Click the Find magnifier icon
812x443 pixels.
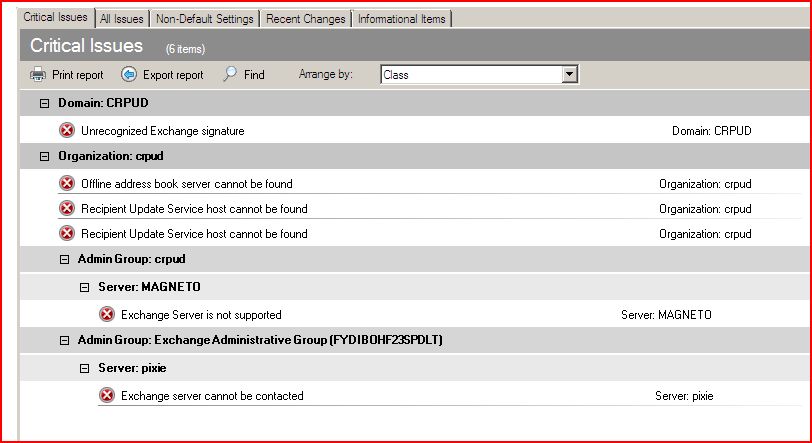230,75
